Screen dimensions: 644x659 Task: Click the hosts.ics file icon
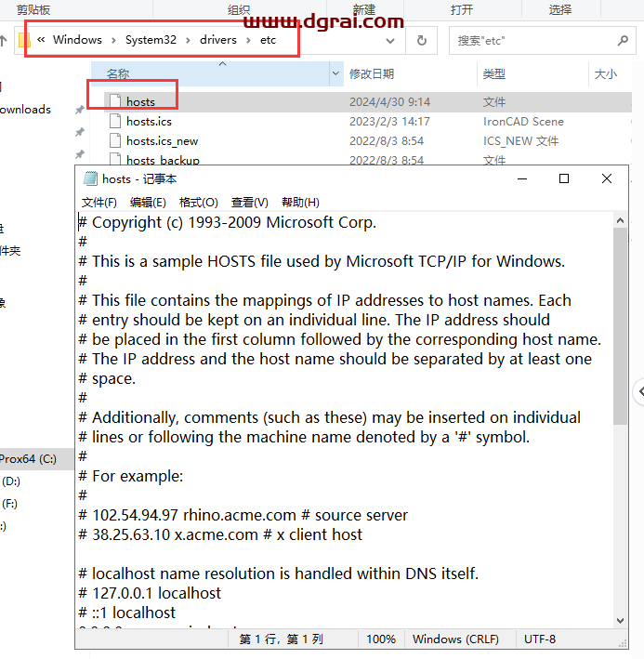115,121
